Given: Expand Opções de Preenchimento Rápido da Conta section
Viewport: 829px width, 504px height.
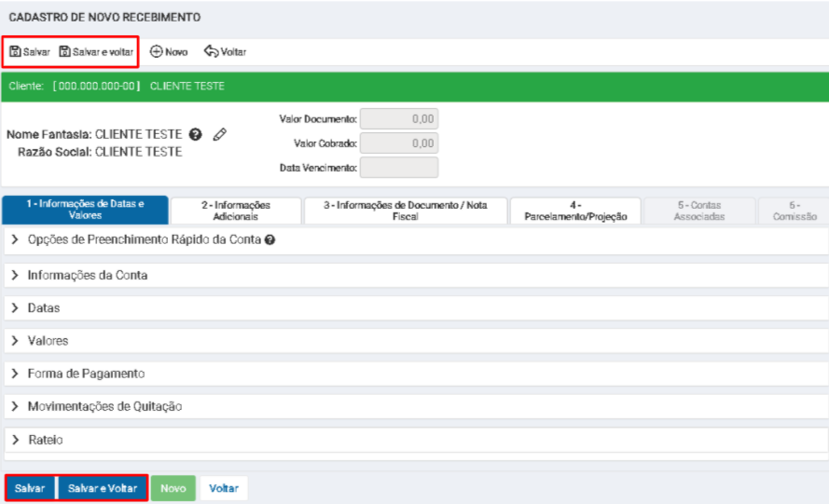Looking at the screenshot, I should 416,239.
